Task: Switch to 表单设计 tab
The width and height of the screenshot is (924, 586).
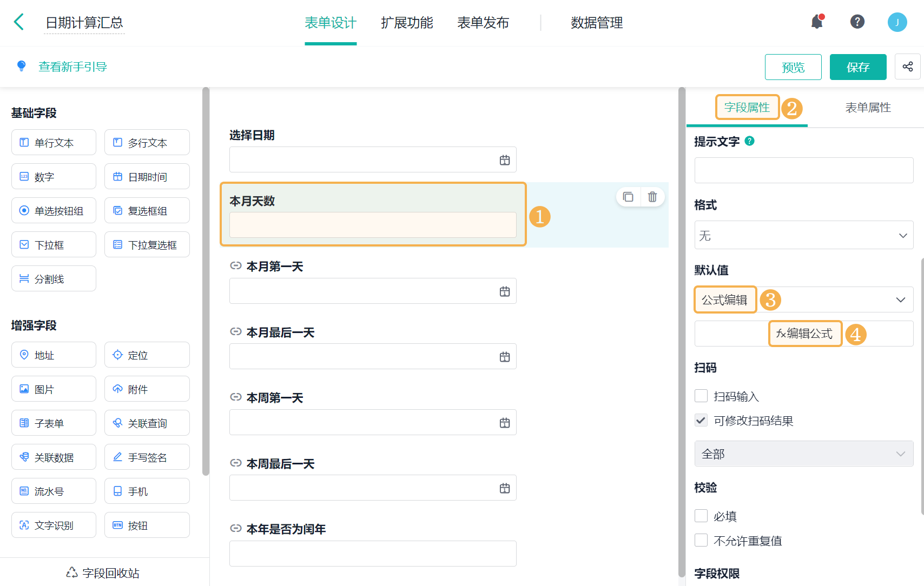Action: pos(331,23)
